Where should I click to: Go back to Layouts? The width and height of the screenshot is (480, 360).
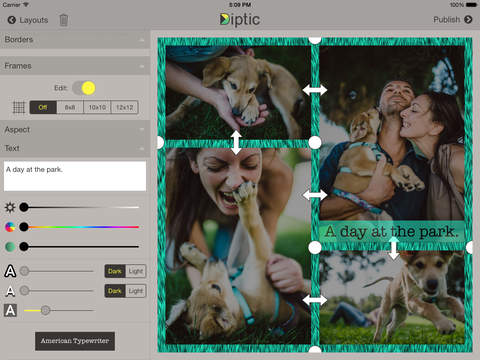point(28,20)
